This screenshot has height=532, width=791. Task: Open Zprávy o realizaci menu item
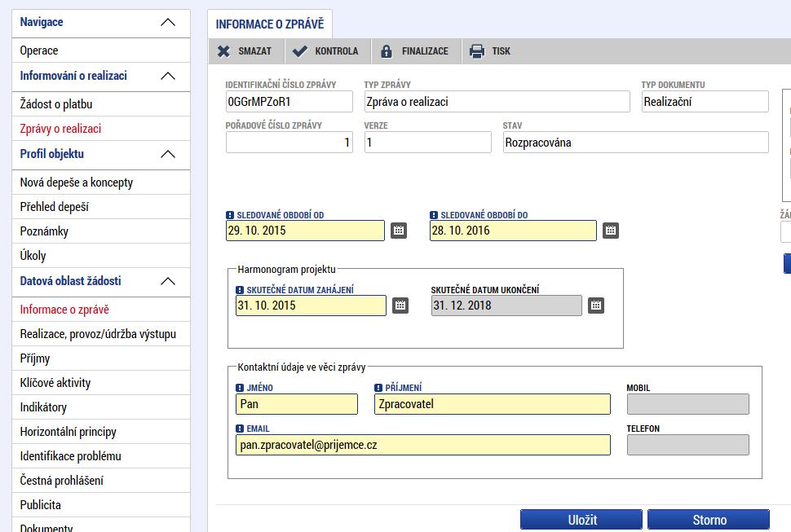[101, 129]
